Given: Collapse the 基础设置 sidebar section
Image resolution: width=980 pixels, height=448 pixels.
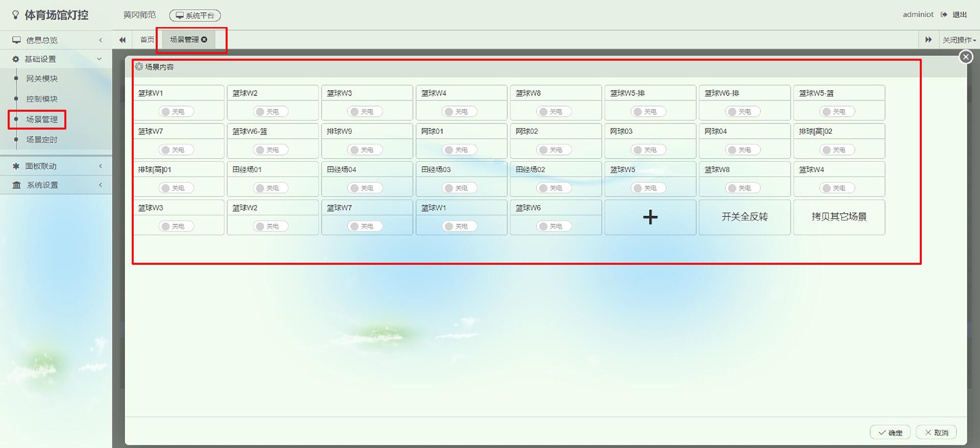Looking at the screenshot, I should [x=56, y=59].
